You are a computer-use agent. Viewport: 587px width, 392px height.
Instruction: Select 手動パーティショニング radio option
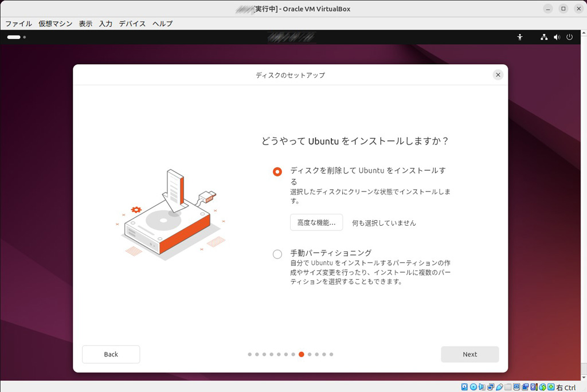coord(277,254)
